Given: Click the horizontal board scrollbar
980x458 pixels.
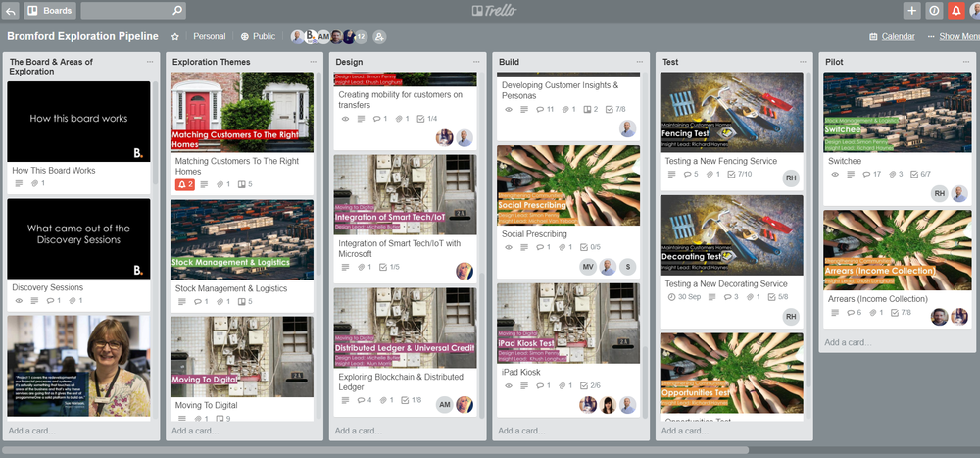Looking at the screenshot, I should tap(375, 450).
